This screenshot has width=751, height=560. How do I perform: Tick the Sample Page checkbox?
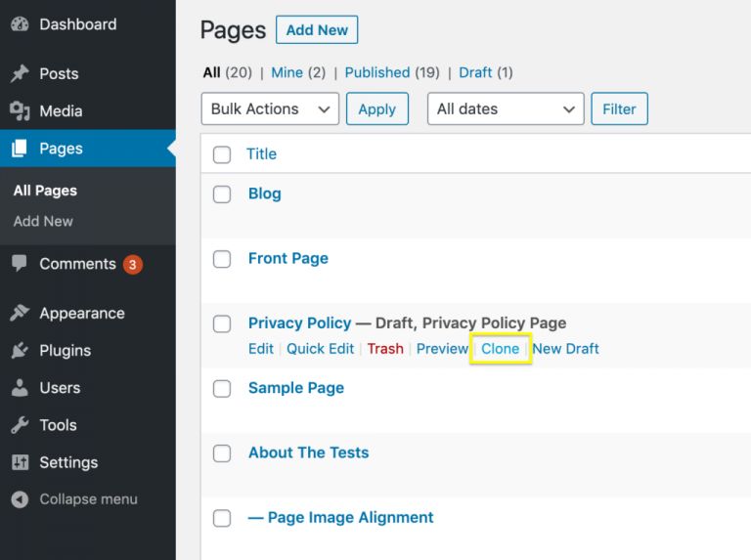222,388
